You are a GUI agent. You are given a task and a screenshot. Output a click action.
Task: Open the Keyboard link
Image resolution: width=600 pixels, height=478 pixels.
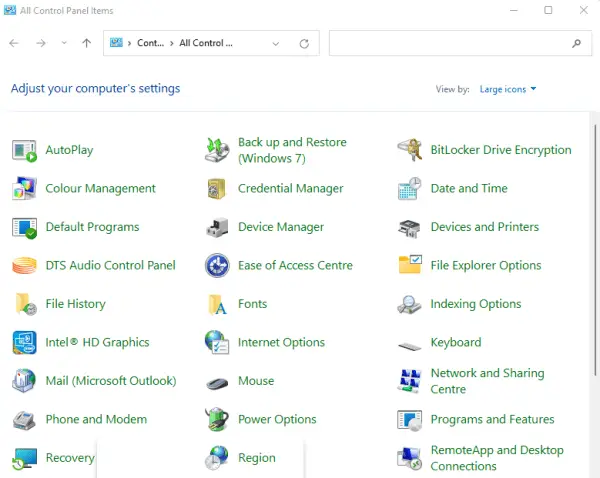(x=456, y=342)
